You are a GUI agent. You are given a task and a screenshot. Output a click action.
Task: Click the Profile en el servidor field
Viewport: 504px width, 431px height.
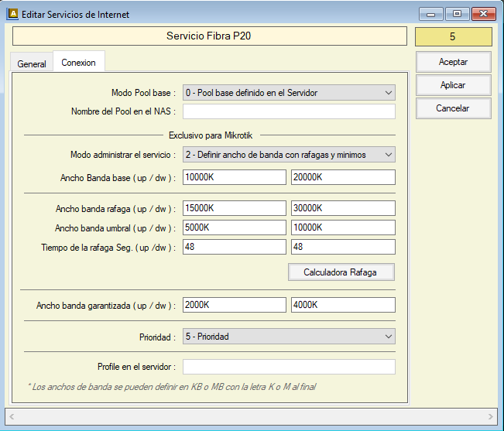pyautogui.click(x=289, y=367)
